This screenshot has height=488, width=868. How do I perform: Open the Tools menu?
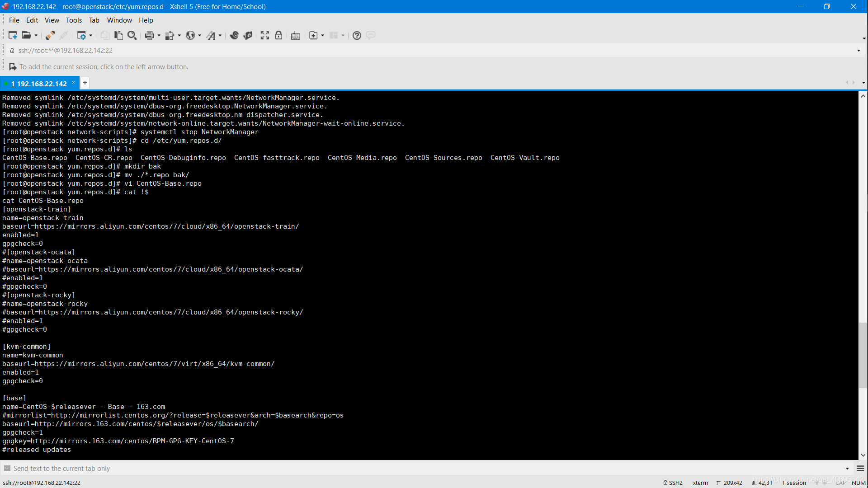click(74, 20)
